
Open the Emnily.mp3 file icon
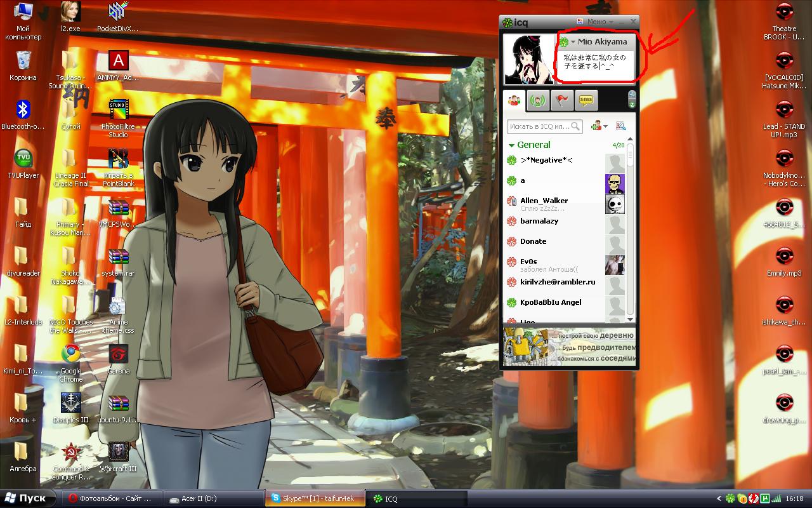pos(784,261)
